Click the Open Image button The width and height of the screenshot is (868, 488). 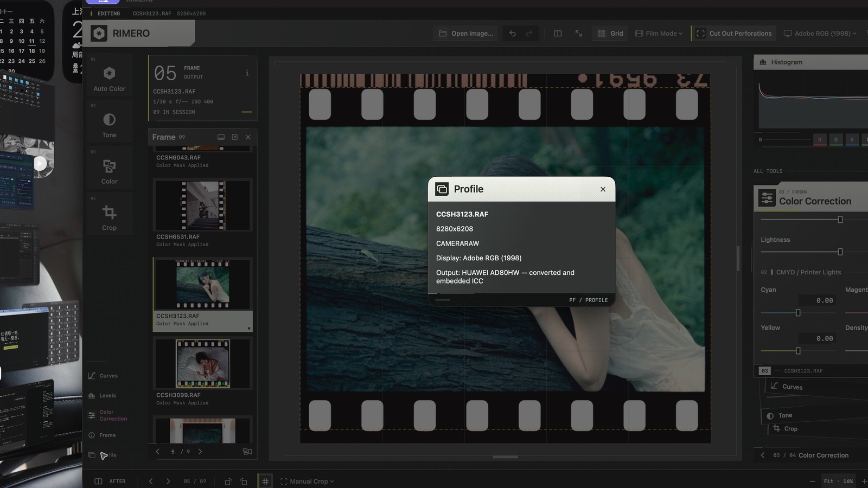click(465, 34)
